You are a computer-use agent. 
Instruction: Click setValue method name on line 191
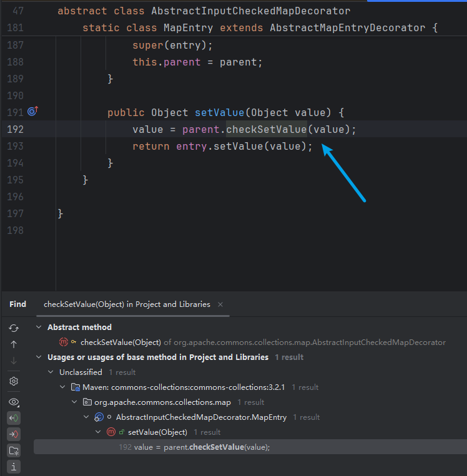click(219, 113)
